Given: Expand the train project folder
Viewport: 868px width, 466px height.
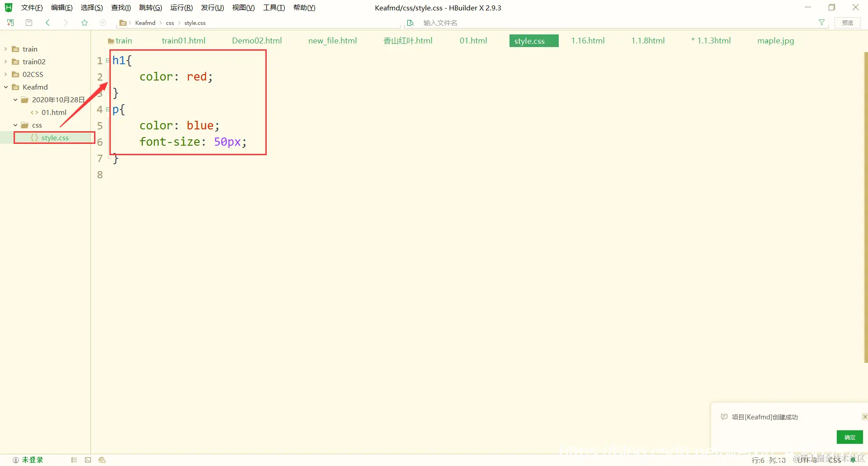Looking at the screenshot, I should (x=5, y=49).
